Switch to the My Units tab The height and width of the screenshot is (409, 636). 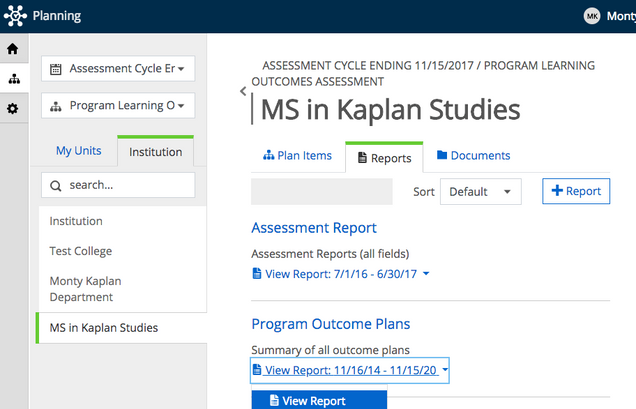(x=79, y=151)
